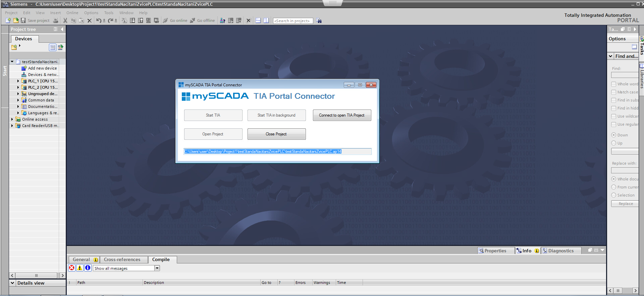The image size is (644, 296).
Task: Toggle the information filter blue icon
Action: [88, 268]
